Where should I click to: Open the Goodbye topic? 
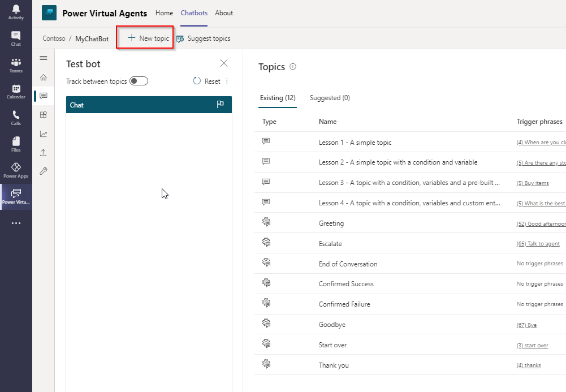pos(332,325)
